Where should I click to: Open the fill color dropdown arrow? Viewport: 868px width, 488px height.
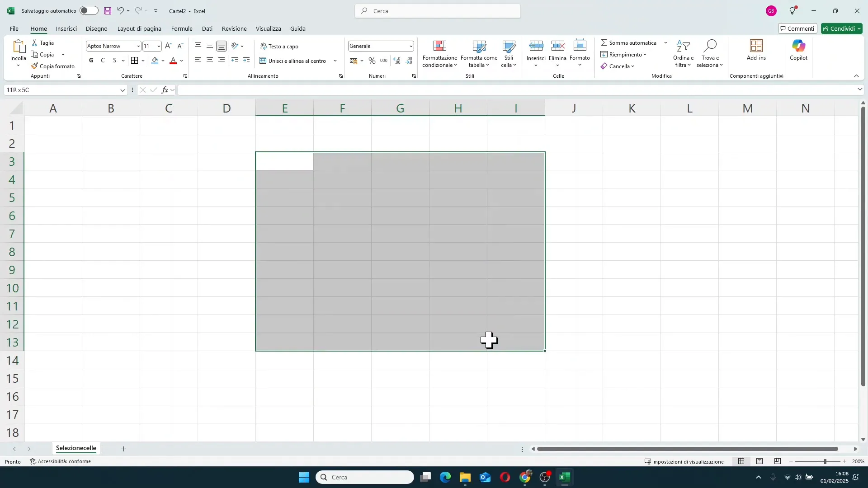[163, 61]
